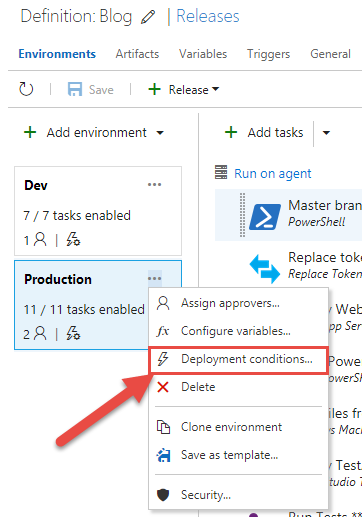Select the Production environment title
This screenshot has height=517, width=362.
pos(58,279)
